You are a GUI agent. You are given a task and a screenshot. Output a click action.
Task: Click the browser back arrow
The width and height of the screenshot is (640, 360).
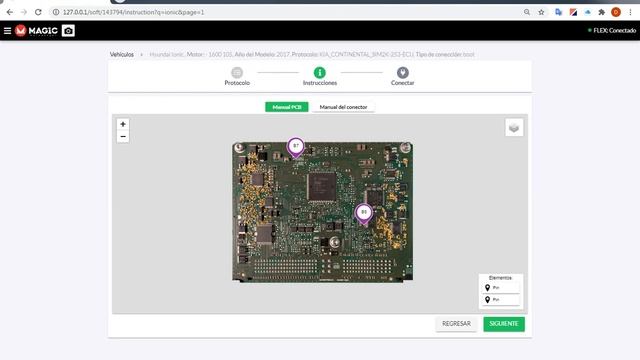click(9, 12)
